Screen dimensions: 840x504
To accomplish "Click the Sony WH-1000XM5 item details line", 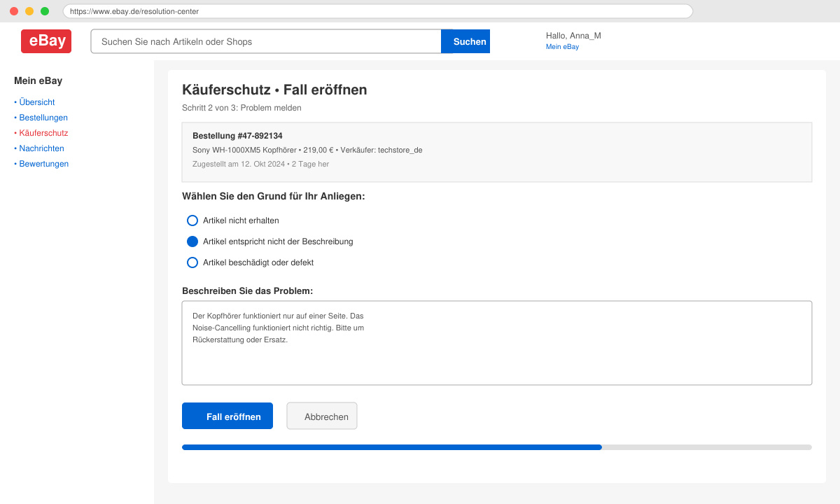I will pos(307,150).
